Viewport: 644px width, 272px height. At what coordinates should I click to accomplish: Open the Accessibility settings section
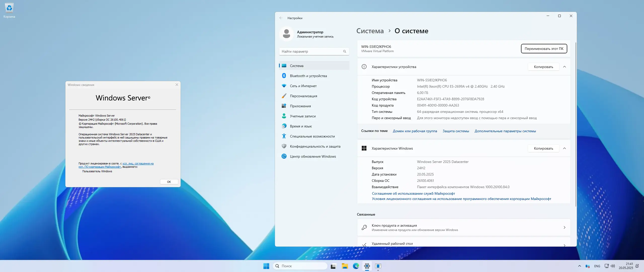click(x=312, y=136)
